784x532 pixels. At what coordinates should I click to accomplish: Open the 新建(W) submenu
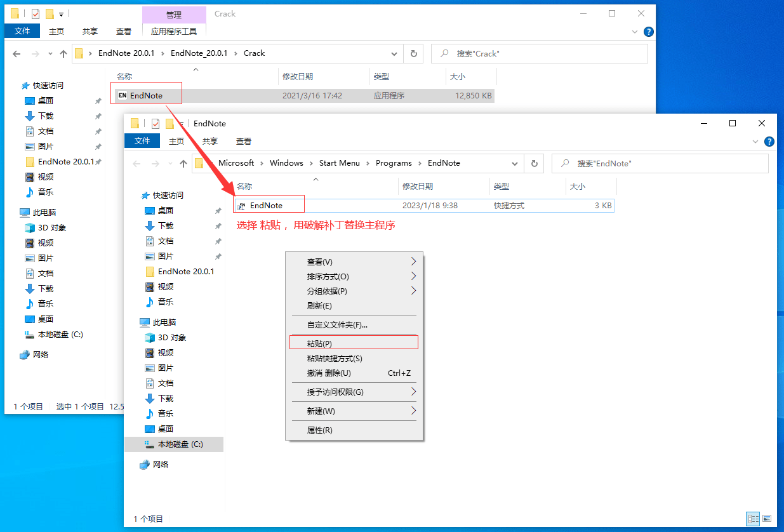[354, 411]
